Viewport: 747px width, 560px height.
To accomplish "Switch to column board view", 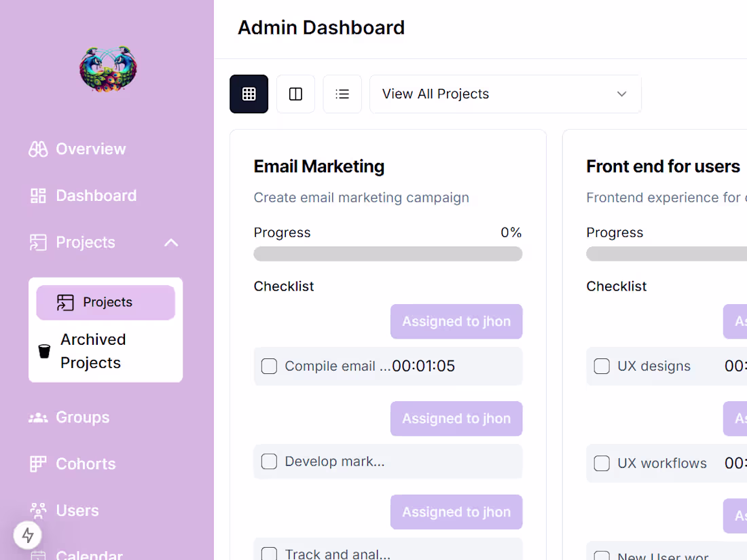I will pos(295,94).
